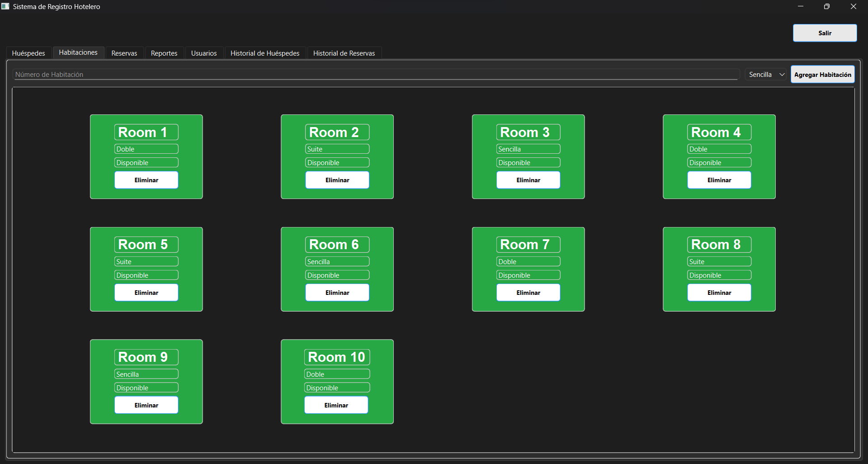
Task: Focus the Número de Habitación field
Action: tap(375, 75)
